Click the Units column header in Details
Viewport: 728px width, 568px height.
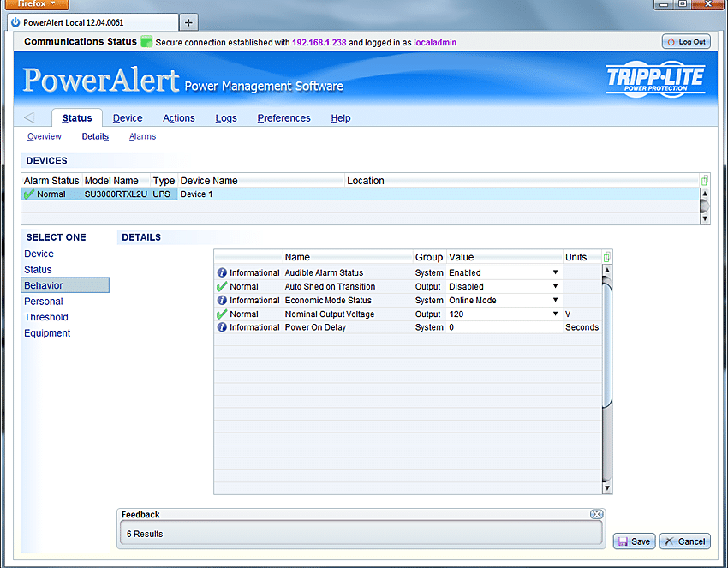[582, 257]
